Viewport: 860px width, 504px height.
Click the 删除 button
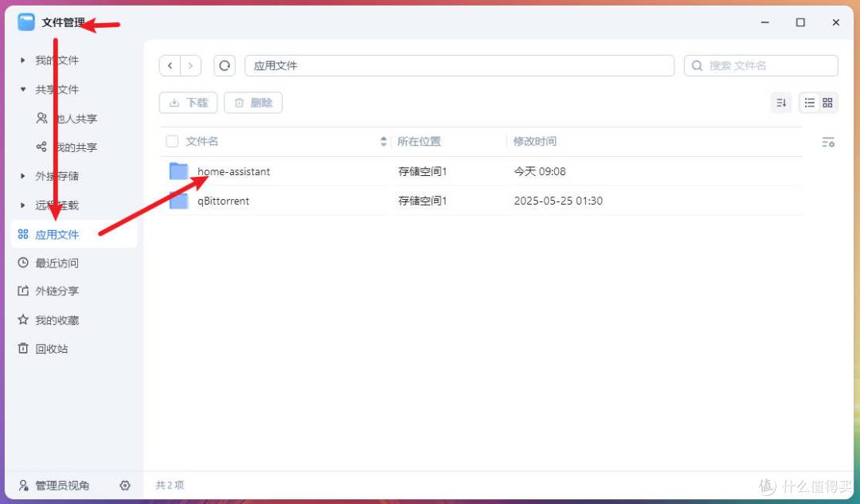pyautogui.click(x=253, y=103)
